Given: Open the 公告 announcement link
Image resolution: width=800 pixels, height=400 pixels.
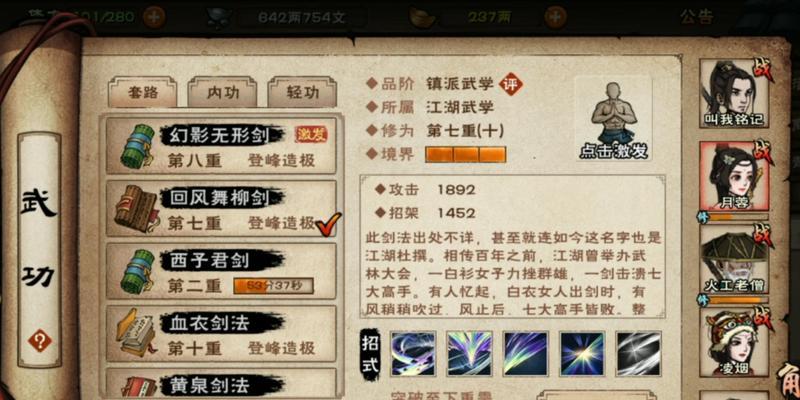Looking at the screenshot, I should click(696, 17).
